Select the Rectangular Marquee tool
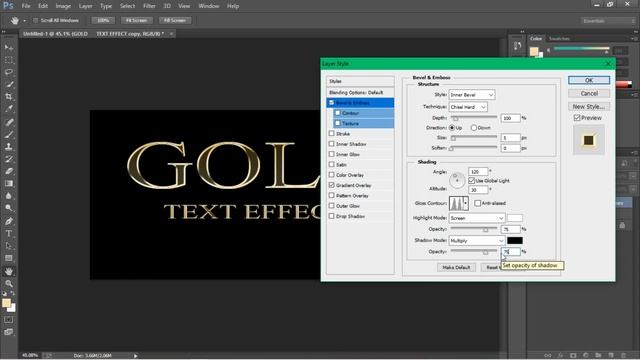This screenshot has width=640, height=360. point(9,60)
